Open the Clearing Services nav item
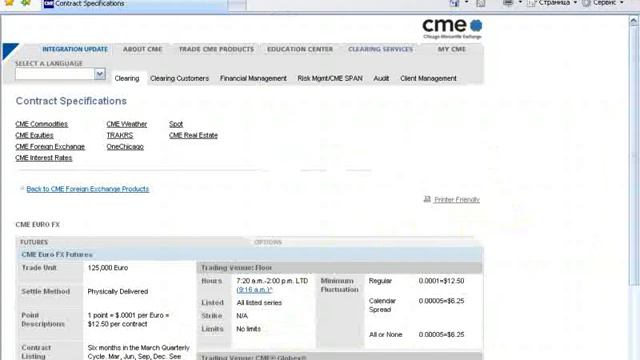This screenshot has height=360, width=640. [x=380, y=49]
